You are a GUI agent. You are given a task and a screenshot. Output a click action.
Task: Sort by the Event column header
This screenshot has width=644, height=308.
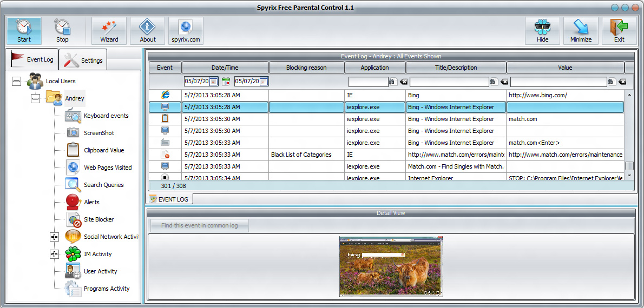(x=165, y=68)
